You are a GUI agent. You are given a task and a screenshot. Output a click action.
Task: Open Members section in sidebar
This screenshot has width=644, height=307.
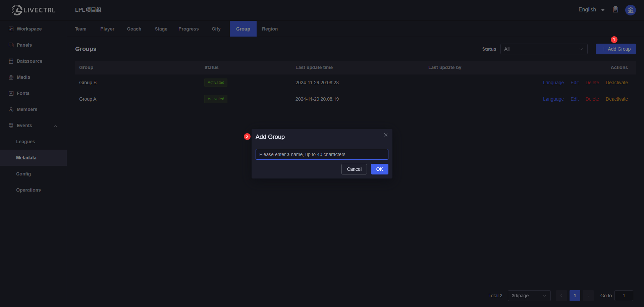(27, 109)
